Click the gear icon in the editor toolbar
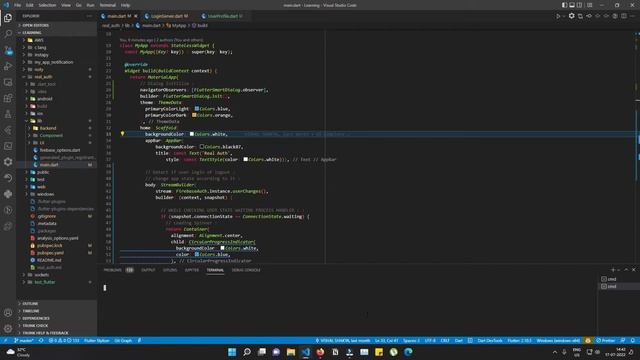The image size is (640, 360). [x=571, y=16]
